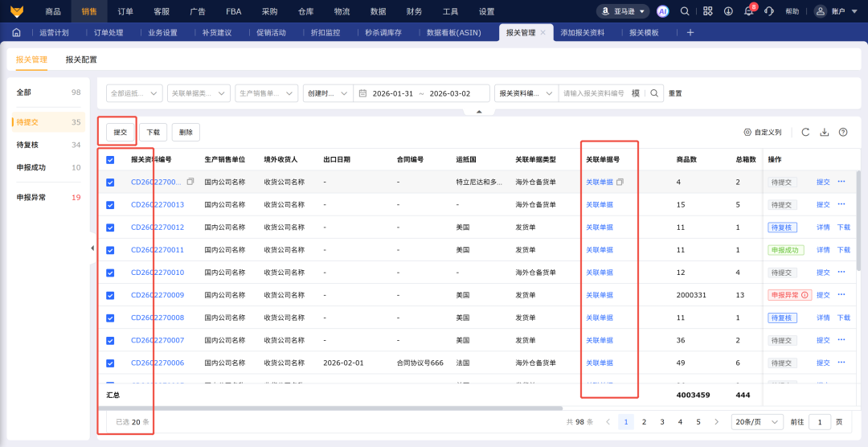Open the 创建时 time-type dropdown
Image resolution: width=868 pixels, height=447 pixels.
click(x=328, y=93)
